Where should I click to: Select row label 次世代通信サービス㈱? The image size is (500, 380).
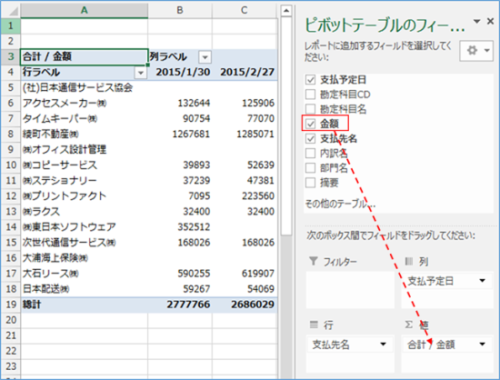coord(84,242)
